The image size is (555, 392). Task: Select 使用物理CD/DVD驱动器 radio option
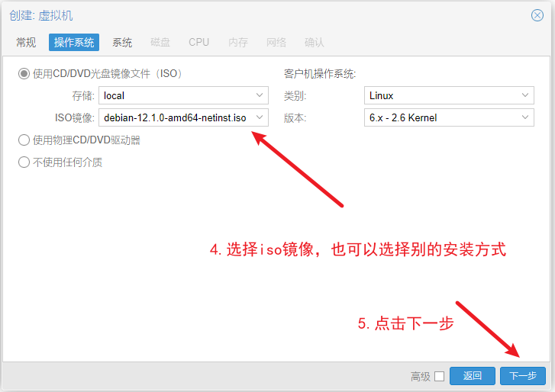[24, 140]
